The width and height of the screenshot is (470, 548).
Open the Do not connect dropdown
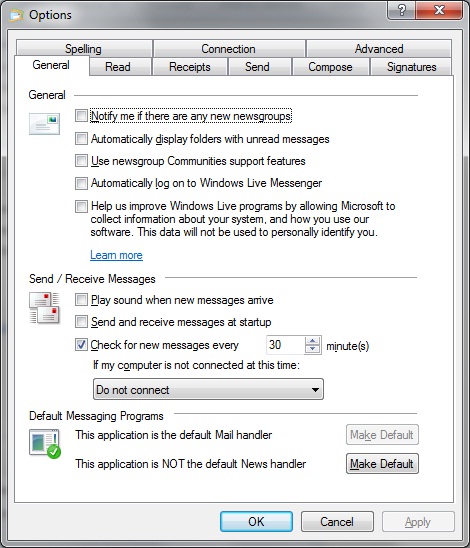[x=208, y=389]
